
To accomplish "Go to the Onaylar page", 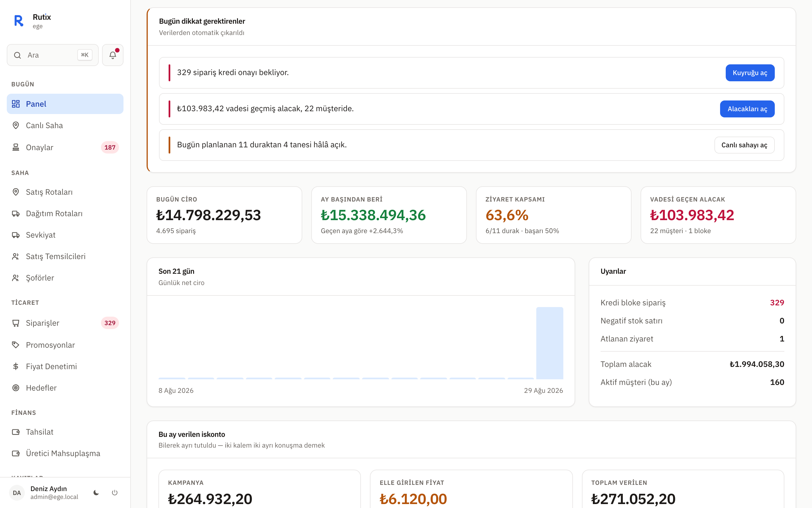I will [65, 147].
